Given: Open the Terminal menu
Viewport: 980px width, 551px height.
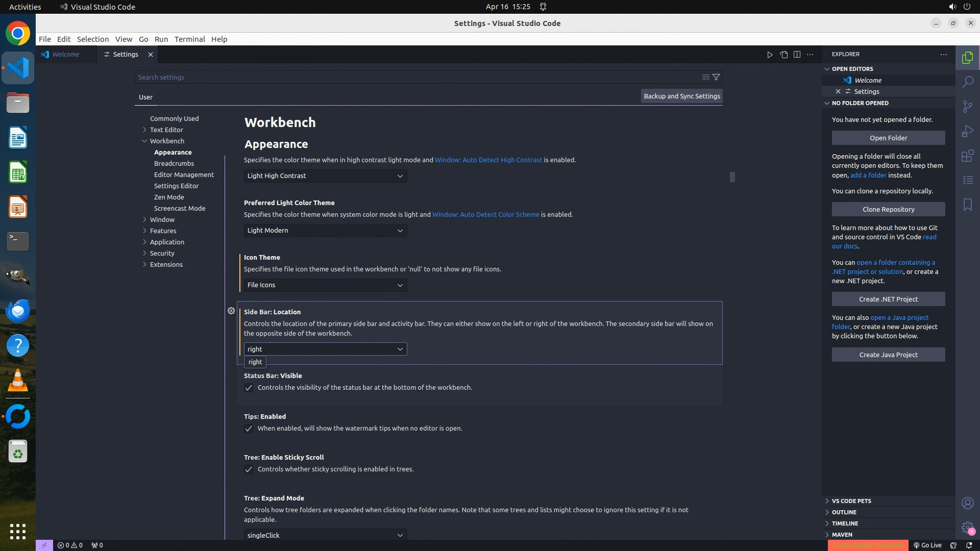Looking at the screenshot, I should [189, 39].
